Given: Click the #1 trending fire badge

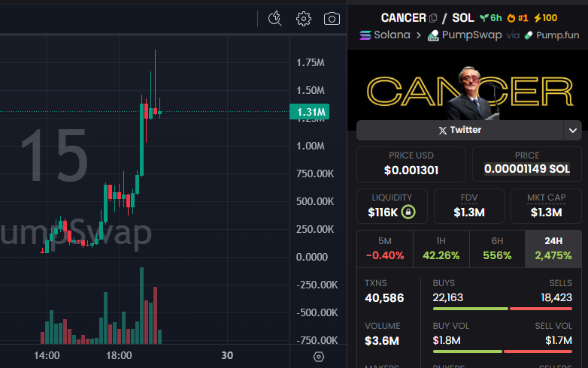Looking at the screenshot, I should (517, 17).
